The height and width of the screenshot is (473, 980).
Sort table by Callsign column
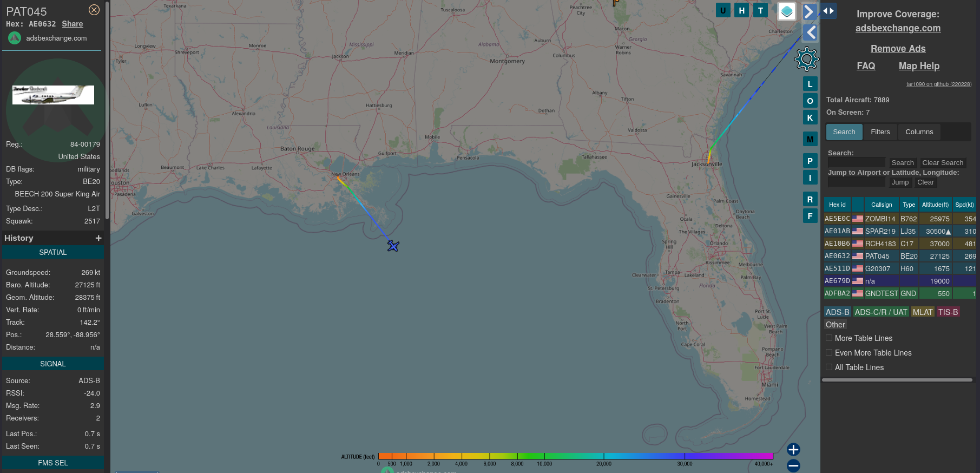coord(882,205)
